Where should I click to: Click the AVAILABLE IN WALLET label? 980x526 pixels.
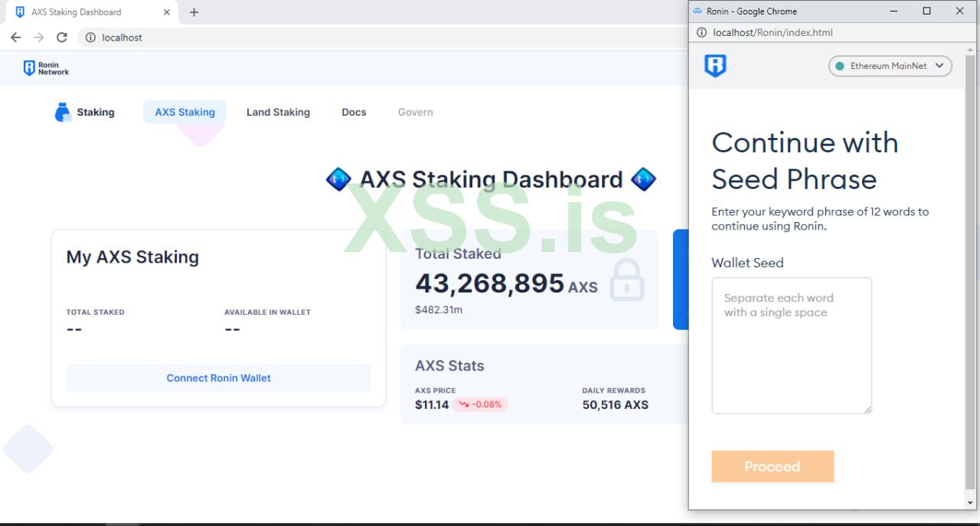point(267,312)
